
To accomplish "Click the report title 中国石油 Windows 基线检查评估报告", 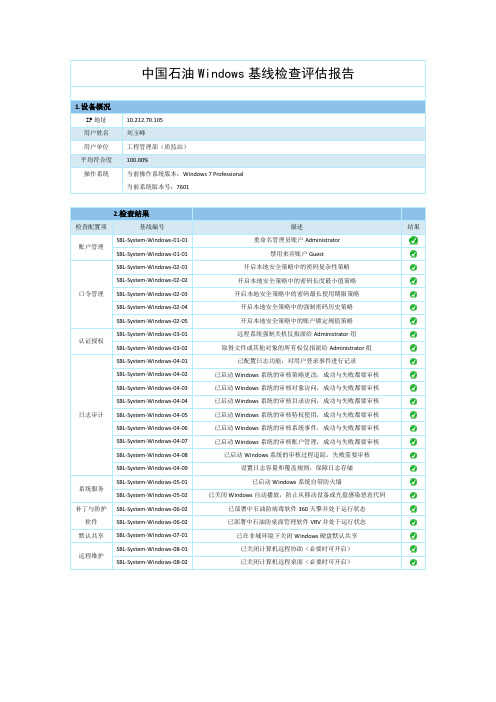I will point(248,73).
